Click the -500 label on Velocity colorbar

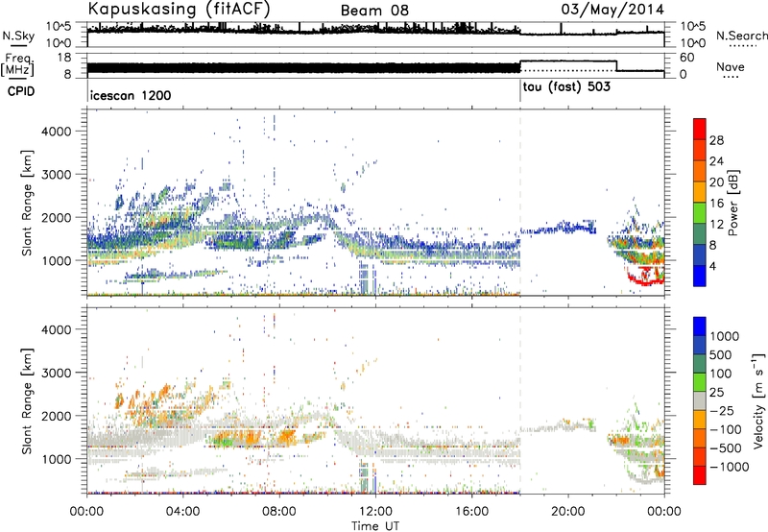(726, 448)
